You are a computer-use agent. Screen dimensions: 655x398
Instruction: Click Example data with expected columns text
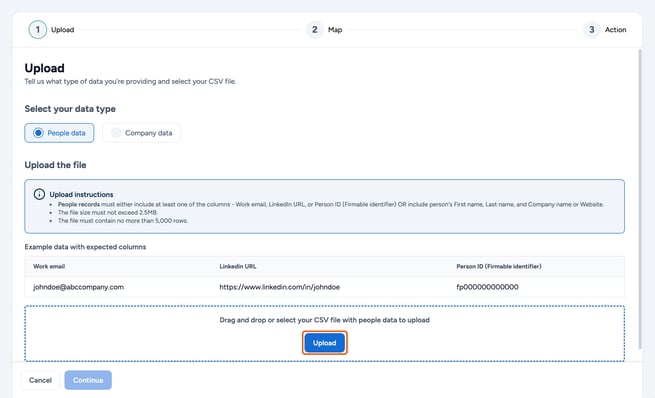(85, 247)
